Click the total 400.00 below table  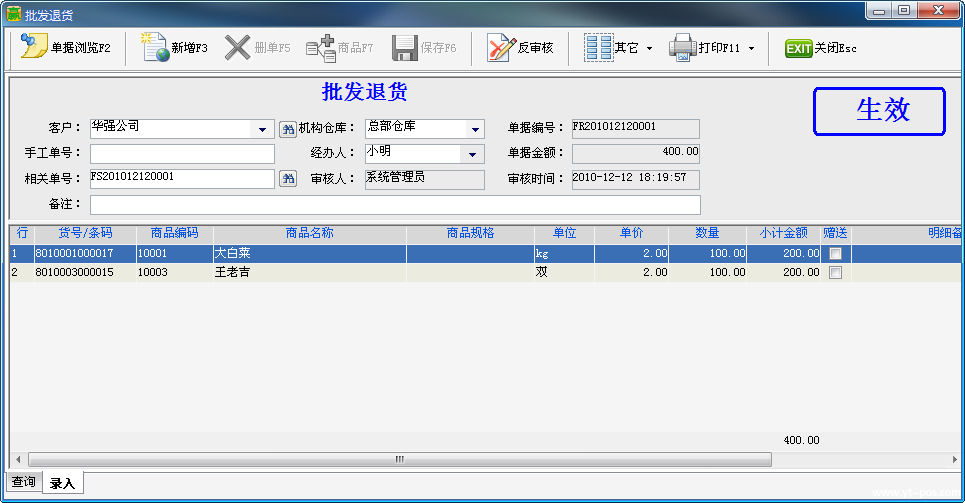[x=801, y=440]
